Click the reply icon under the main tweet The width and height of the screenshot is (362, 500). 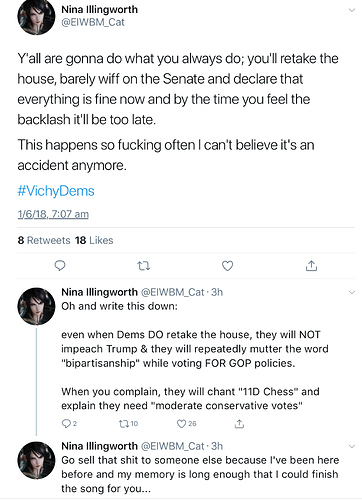click(x=60, y=266)
